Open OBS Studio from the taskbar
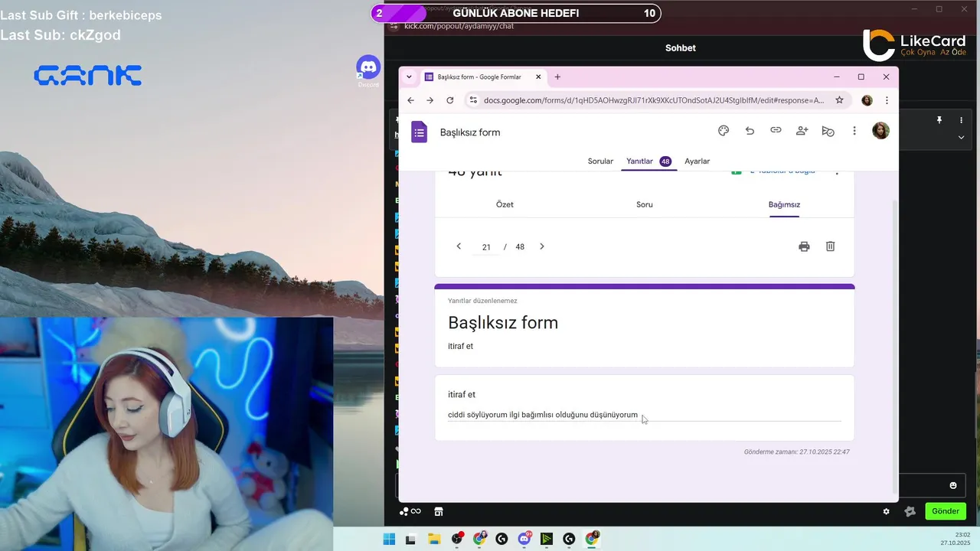Image resolution: width=980 pixels, height=551 pixels. pos(457,539)
